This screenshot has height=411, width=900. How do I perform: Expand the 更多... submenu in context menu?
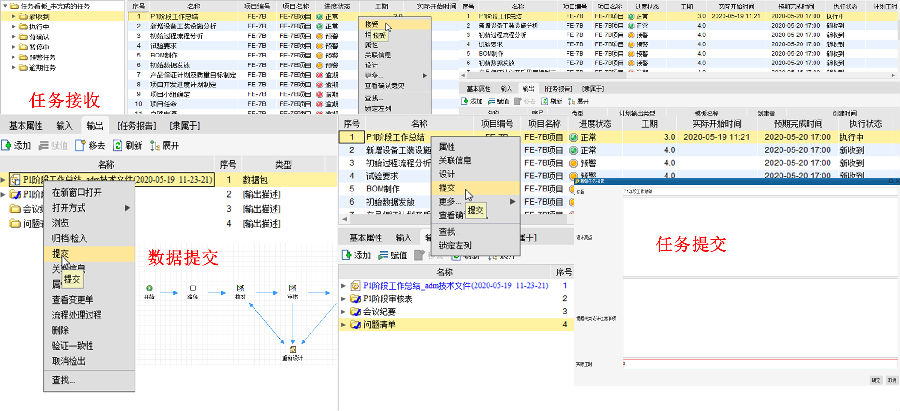click(x=513, y=202)
